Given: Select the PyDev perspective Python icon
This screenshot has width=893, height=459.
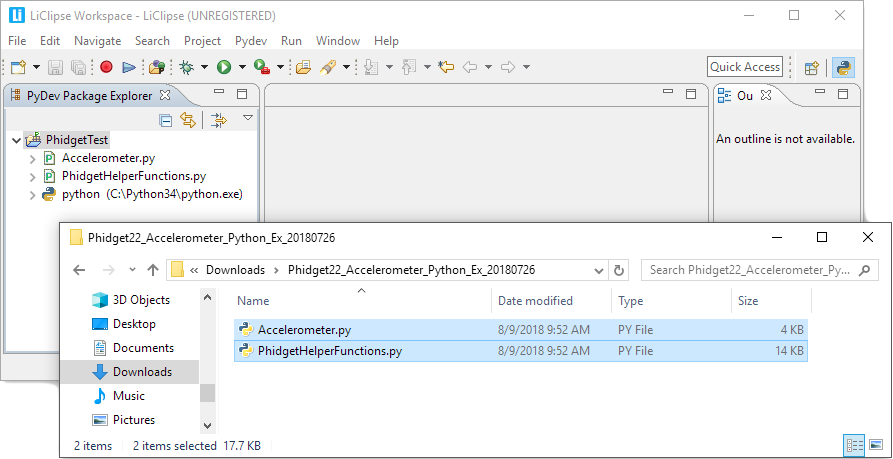Looking at the screenshot, I should point(843,68).
